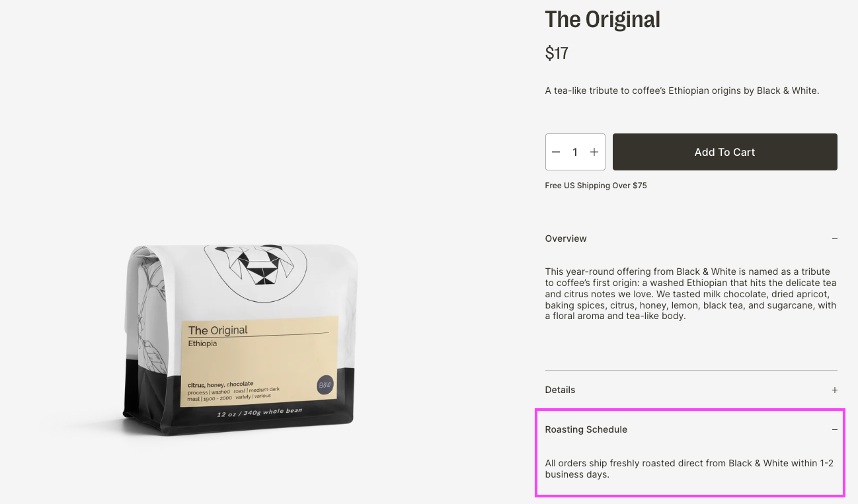Click the freshly roasted shipping text
This screenshot has width=858, height=504.
point(689,469)
